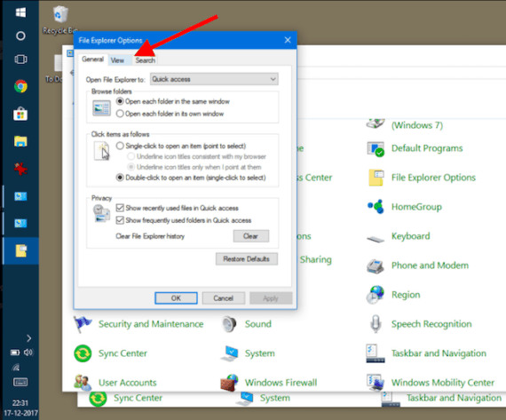Launch File Explorer from the taskbar
506x420 pixels.
pyautogui.click(x=20, y=141)
